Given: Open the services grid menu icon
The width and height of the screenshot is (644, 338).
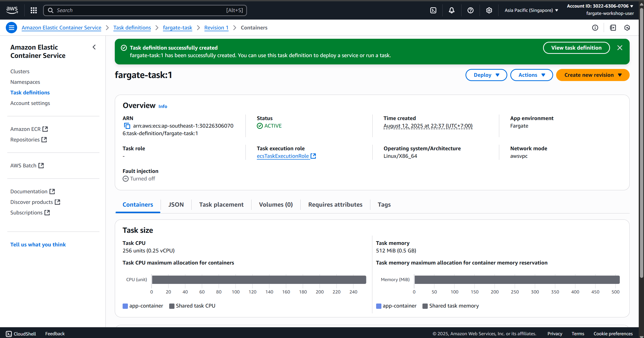Looking at the screenshot, I should click(34, 10).
